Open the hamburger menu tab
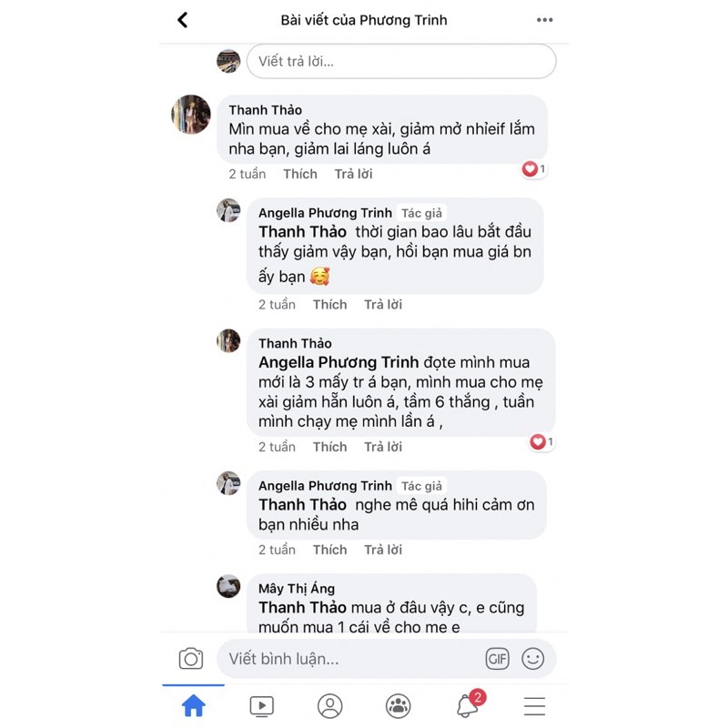 (x=534, y=706)
